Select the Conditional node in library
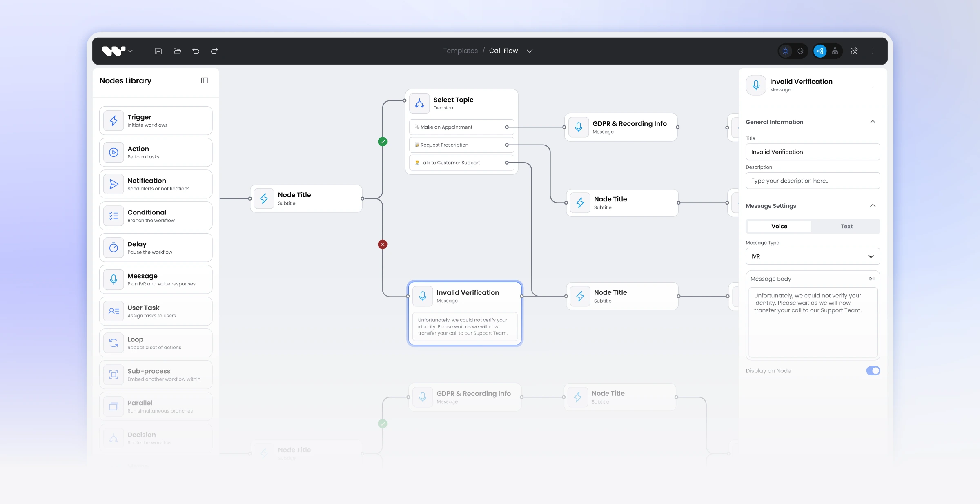This screenshot has width=980, height=504. point(156,216)
